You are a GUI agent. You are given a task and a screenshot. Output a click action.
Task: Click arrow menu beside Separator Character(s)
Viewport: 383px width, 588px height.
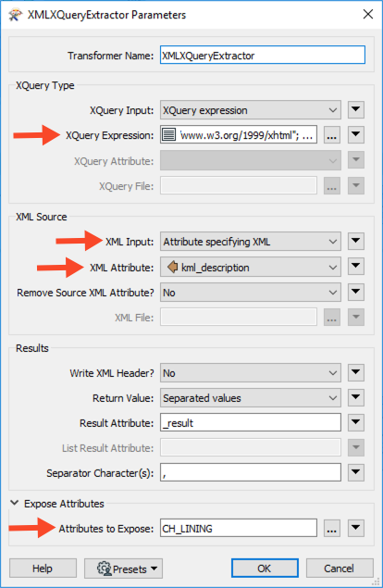point(355,472)
